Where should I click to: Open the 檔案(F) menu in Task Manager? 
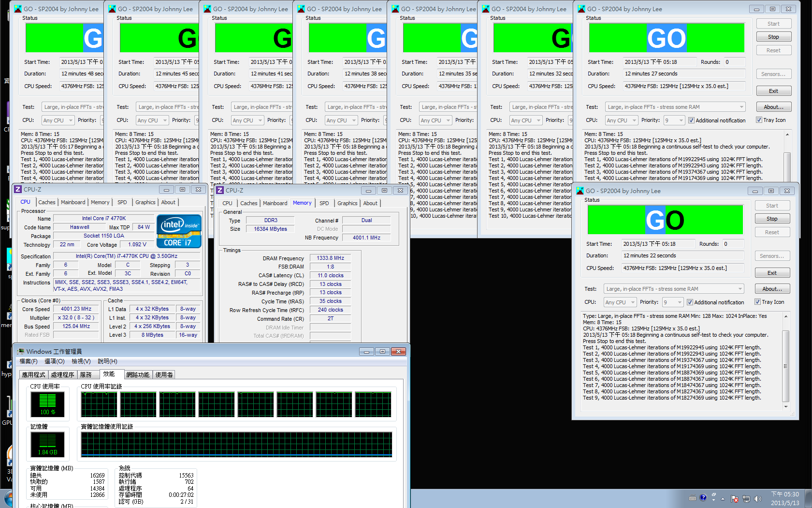pyautogui.click(x=29, y=361)
